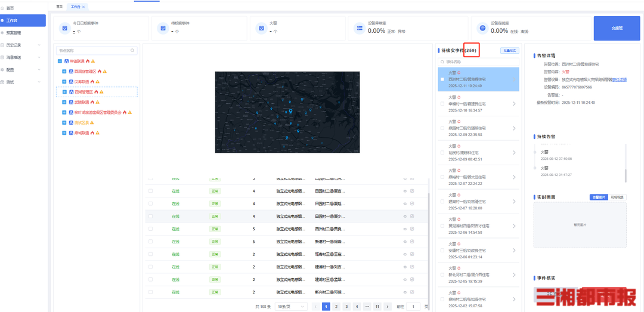
Task: Click the 设备在线率 card icon
Action: point(482,28)
